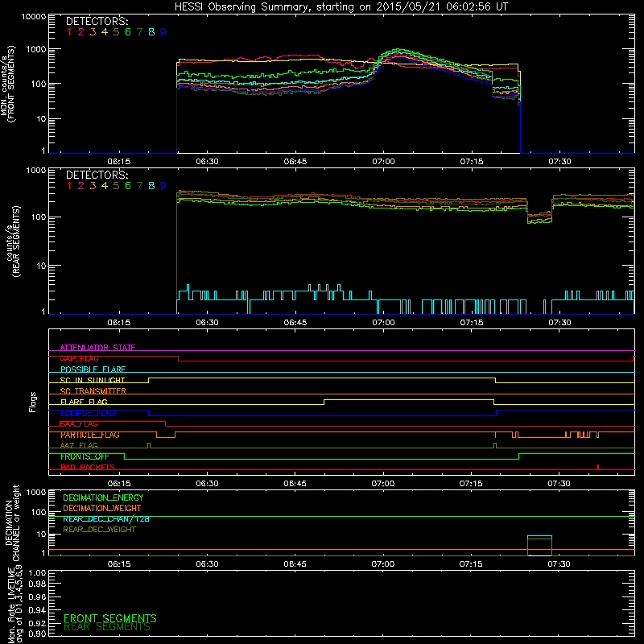This screenshot has width=644, height=644.
Task: Click cyan detector 8 in front segments legend
Action: click(x=151, y=32)
